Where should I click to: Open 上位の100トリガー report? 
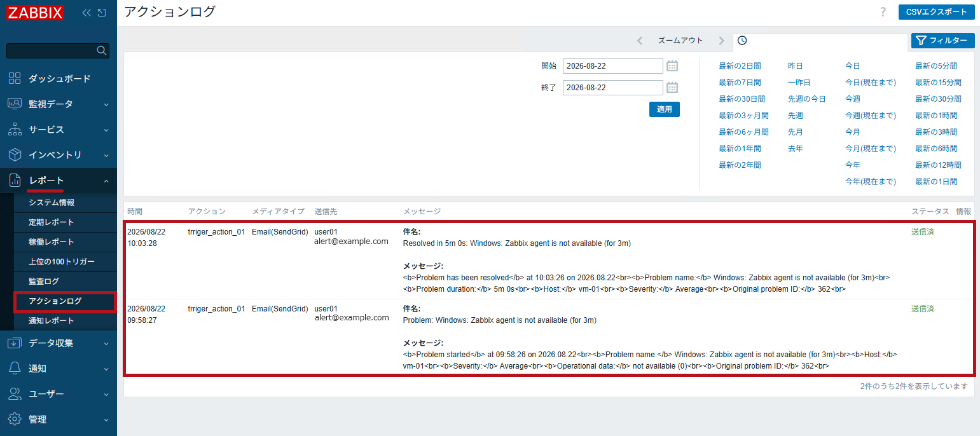(62, 261)
